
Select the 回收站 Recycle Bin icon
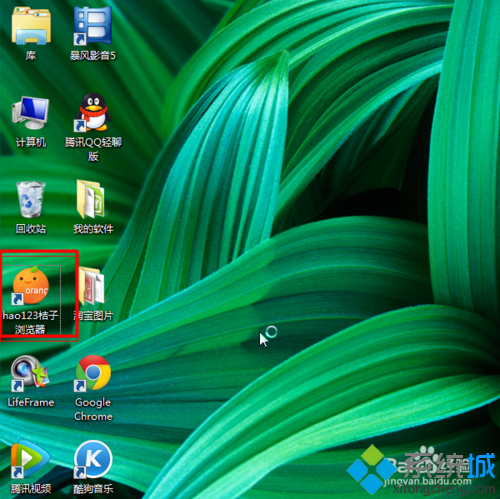31,199
